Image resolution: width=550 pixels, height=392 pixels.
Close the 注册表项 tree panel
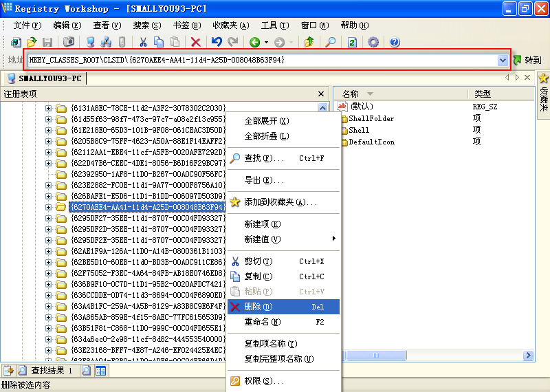click(x=320, y=94)
